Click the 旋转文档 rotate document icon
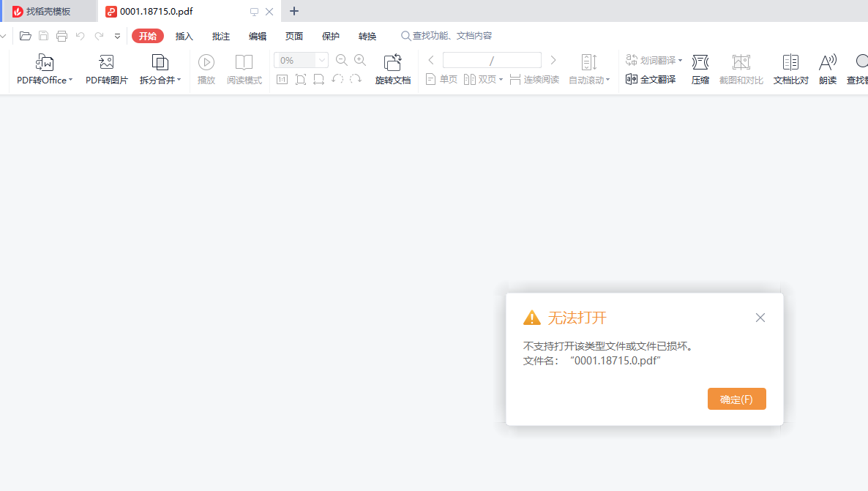The width and height of the screenshot is (868, 491). point(393,63)
